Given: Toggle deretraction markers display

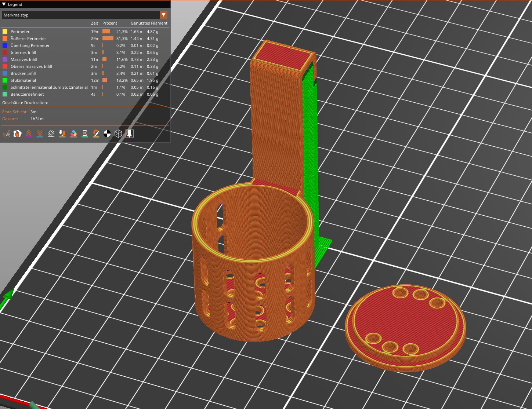Looking at the screenshot, I should pyautogui.click(x=39, y=134).
